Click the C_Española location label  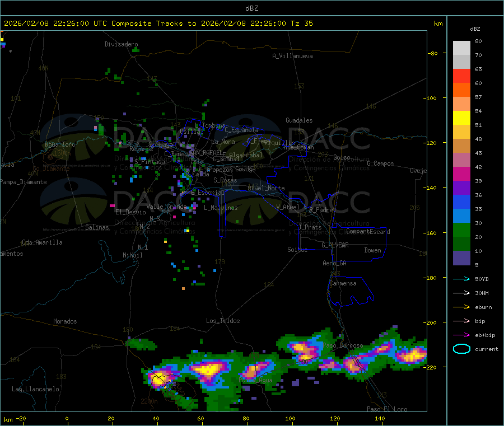241,130
